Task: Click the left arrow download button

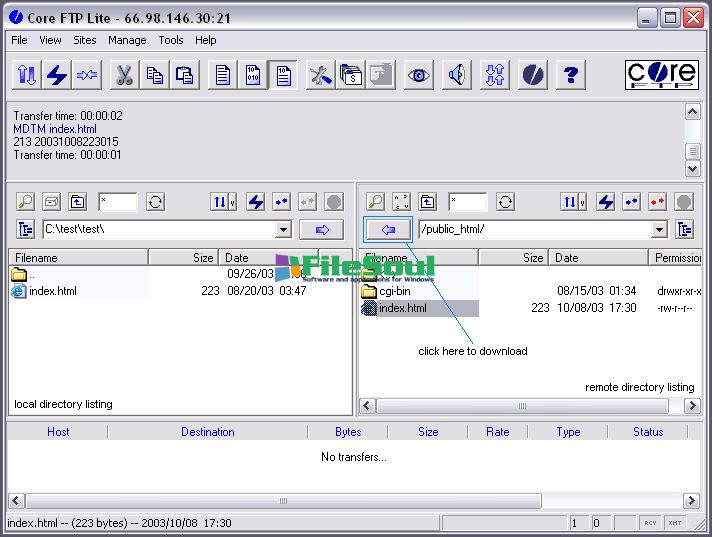Action: pyautogui.click(x=388, y=230)
